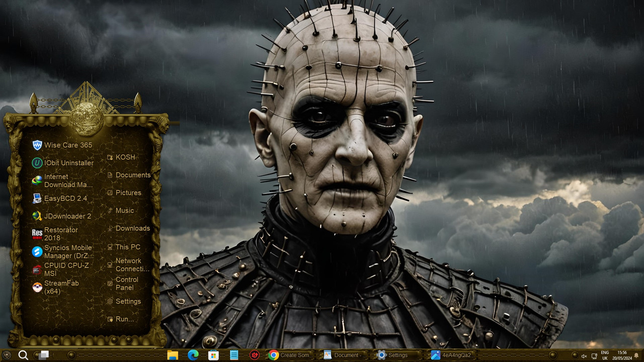Open the Downloads folder

pos(129,228)
